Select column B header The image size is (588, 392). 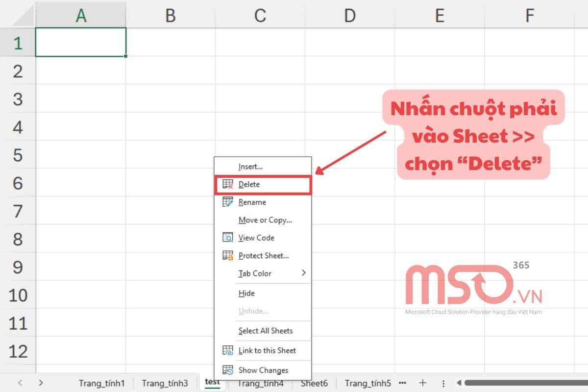pos(171,16)
